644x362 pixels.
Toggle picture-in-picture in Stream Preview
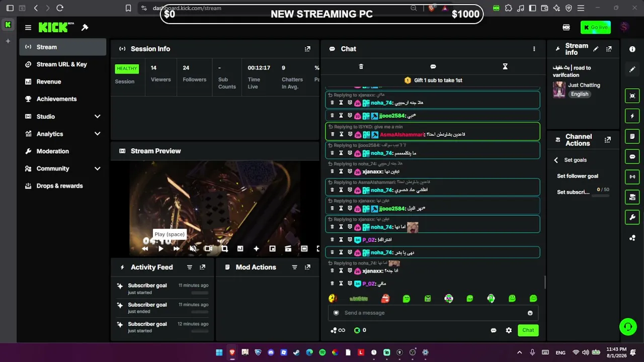272,248
